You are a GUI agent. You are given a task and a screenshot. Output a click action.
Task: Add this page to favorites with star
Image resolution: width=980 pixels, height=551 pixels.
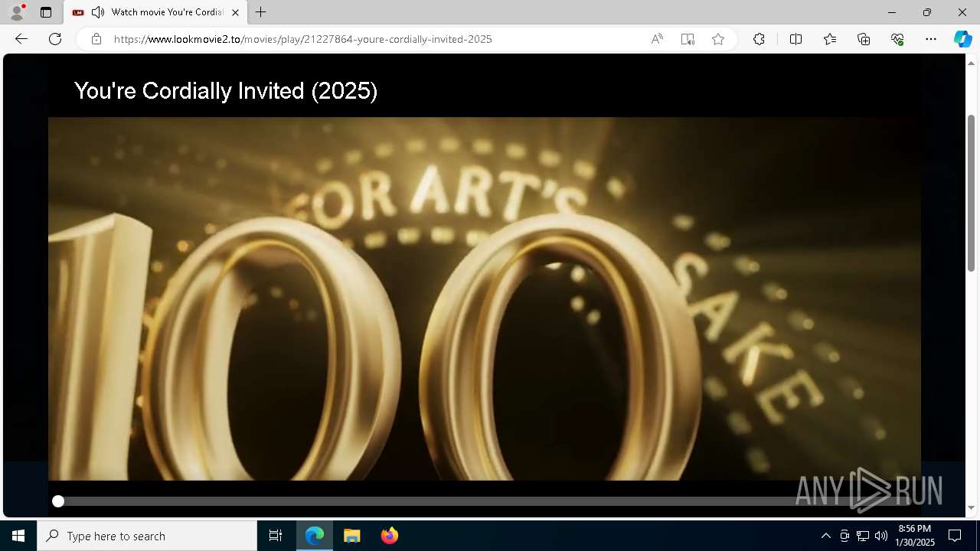point(718,39)
